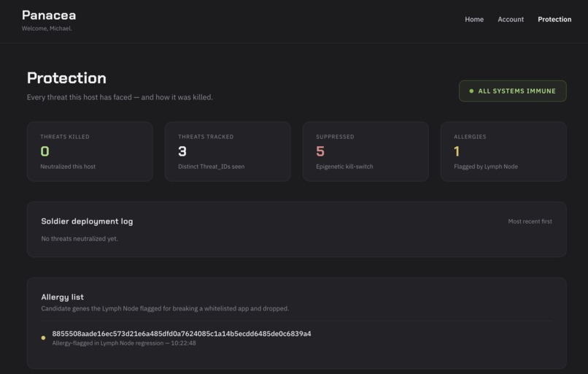The image size is (588, 374).
Task: Click the Allergies value 1
Action: pos(457,151)
